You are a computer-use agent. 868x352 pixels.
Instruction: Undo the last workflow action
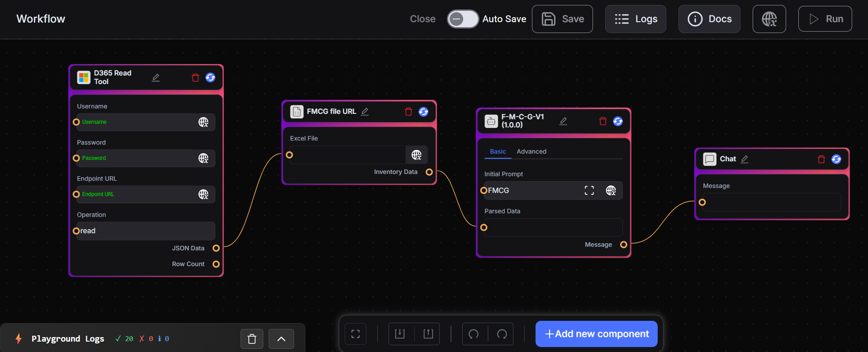[474, 334]
